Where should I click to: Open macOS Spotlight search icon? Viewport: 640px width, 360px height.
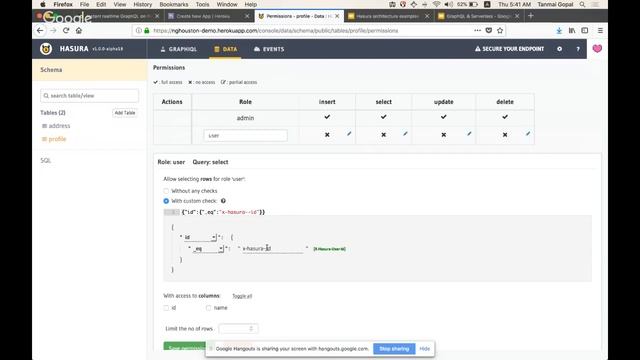tap(582, 4)
